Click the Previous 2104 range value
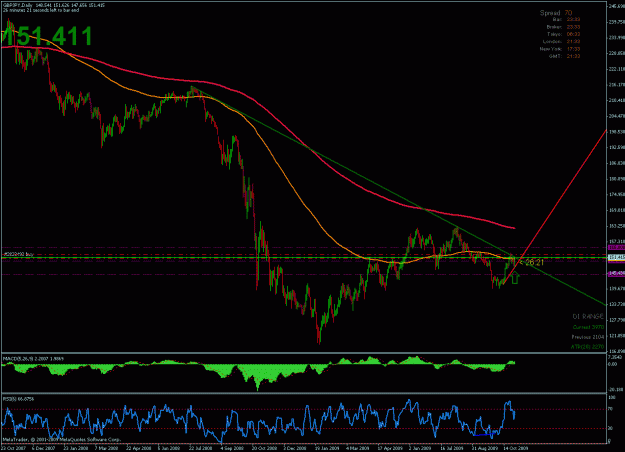This screenshot has height=452, width=625. tap(588, 337)
